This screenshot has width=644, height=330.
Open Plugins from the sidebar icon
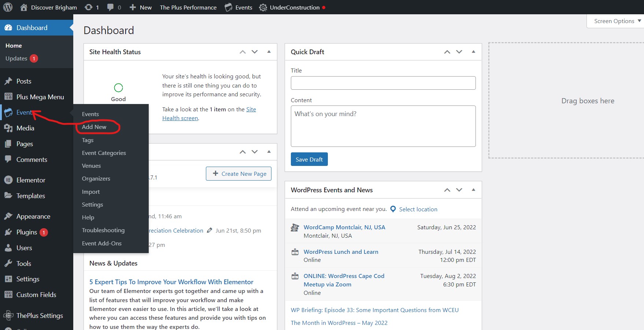pos(8,232)
